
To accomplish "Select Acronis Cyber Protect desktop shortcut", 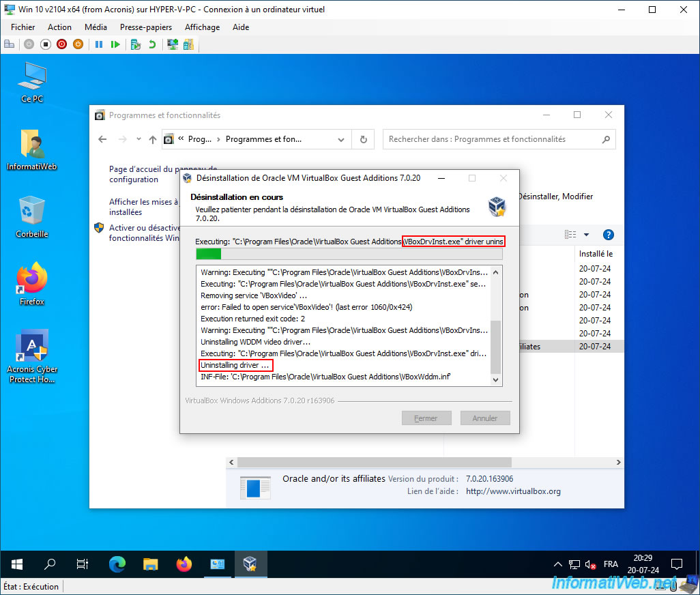I will click(32, 356).
